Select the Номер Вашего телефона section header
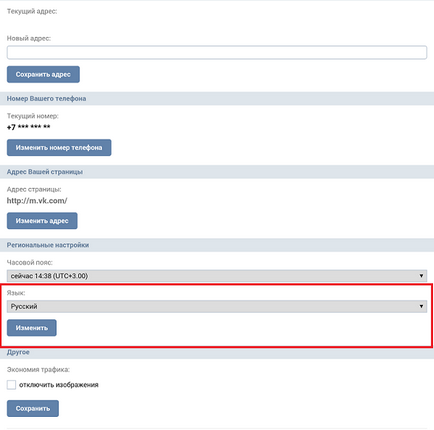 click(x=217, y=99)
